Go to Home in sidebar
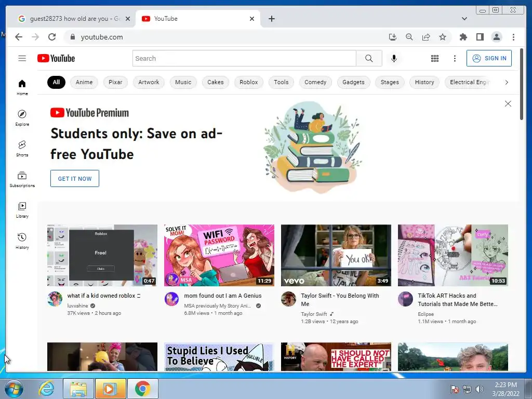Image resolution: width=532 pixels, height=399 pixels. tap(22, 87)
